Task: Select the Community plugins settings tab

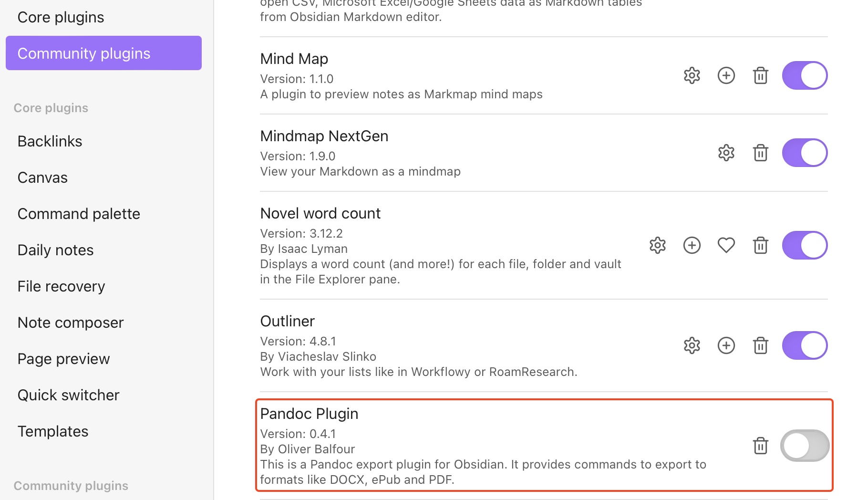Action: click(x=103, y=53)
